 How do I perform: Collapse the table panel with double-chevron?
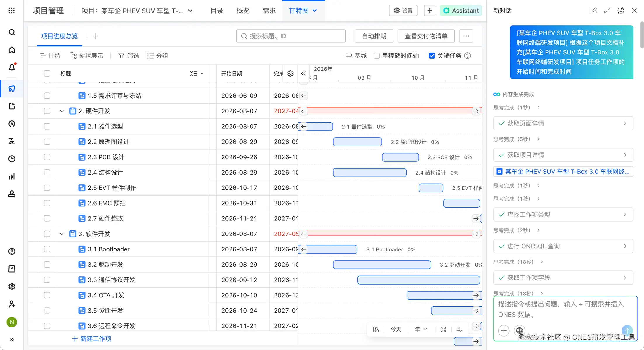tap(303, 74)
